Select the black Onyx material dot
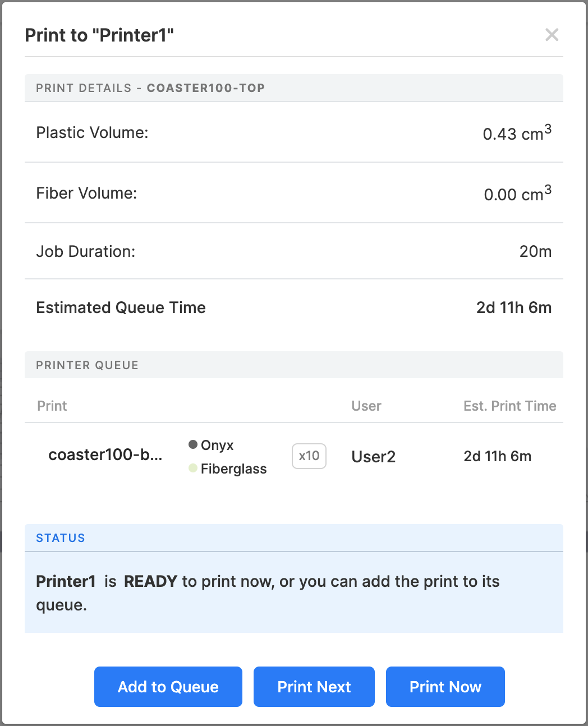 click(x=193, y=445)
